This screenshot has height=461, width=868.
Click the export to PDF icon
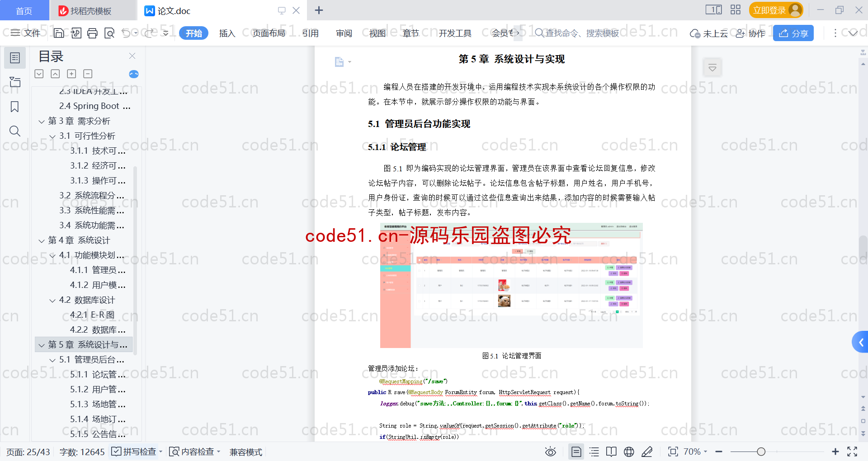76,33
